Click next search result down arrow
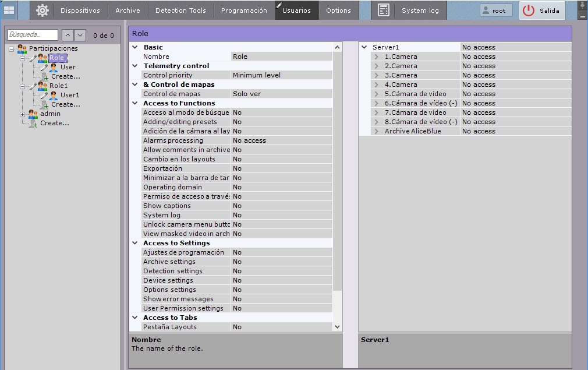The image size is (588, 370). tap(80, 36)
